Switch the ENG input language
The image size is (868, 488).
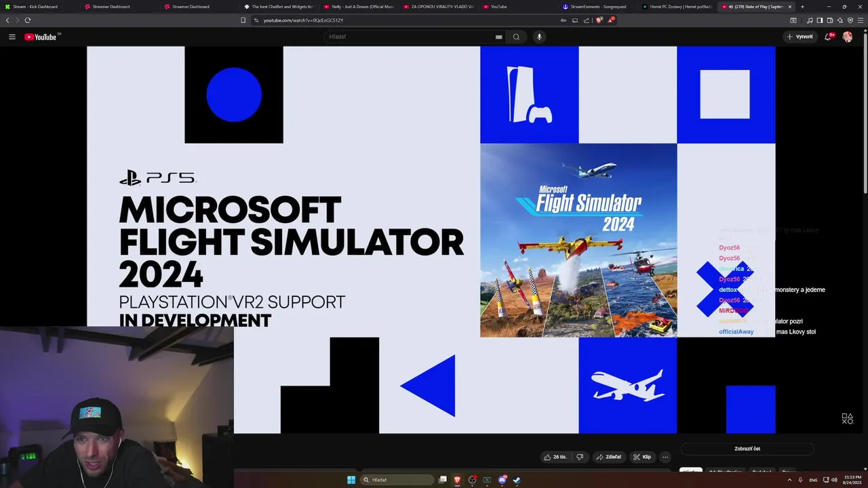coord(813,480)
